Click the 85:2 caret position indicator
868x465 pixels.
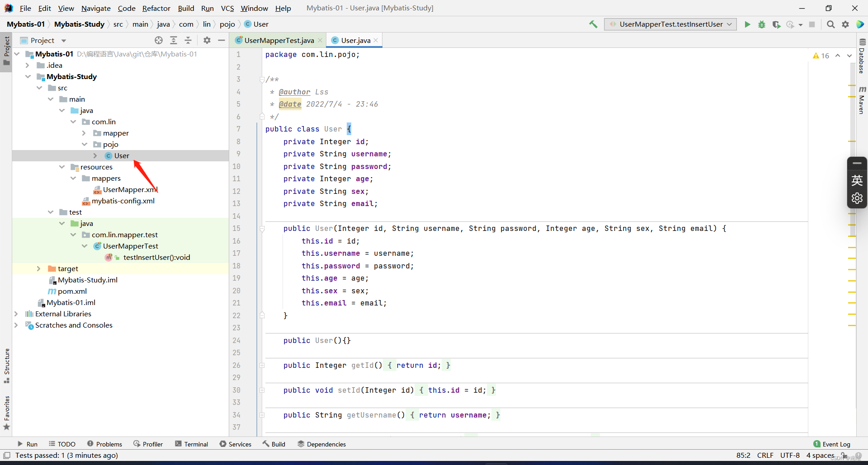pyautogui.click(x=743, y=456)
